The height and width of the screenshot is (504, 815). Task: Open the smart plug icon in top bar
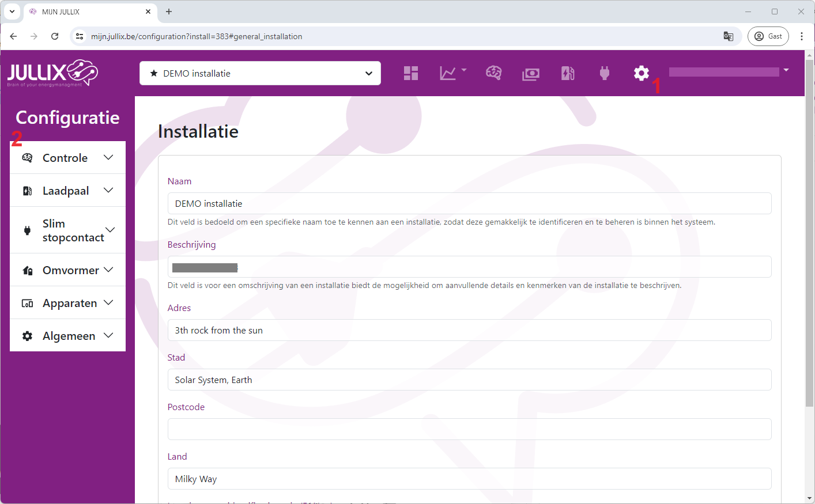605,73
